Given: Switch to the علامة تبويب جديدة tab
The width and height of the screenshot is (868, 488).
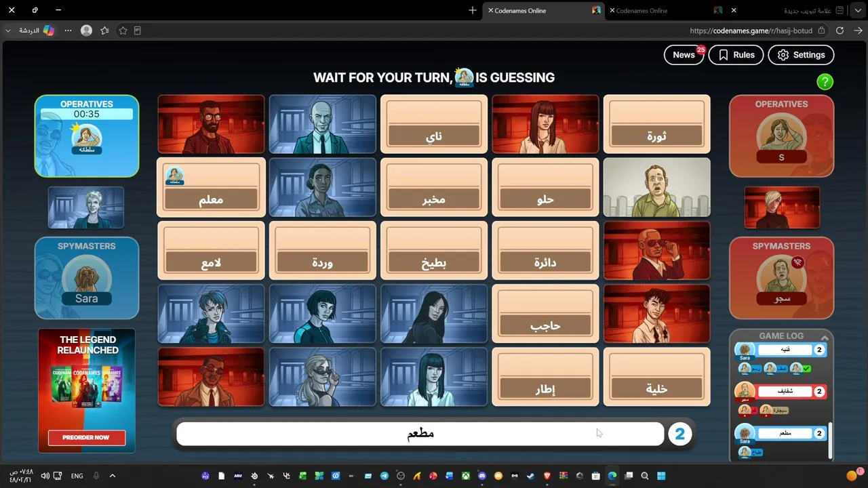Looking at the screenshot, I should coord(807,11).
